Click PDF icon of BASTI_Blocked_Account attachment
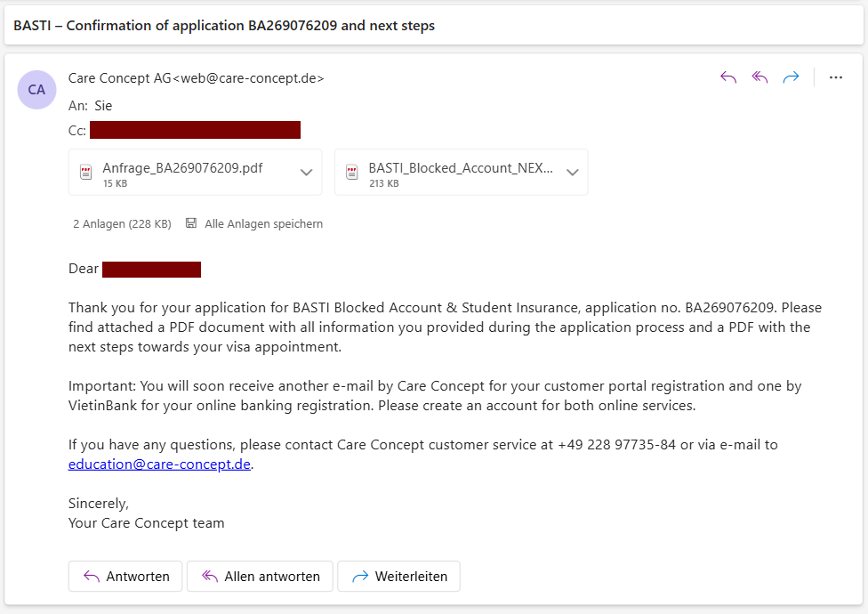The image size is (868, 614). point(352,172)
